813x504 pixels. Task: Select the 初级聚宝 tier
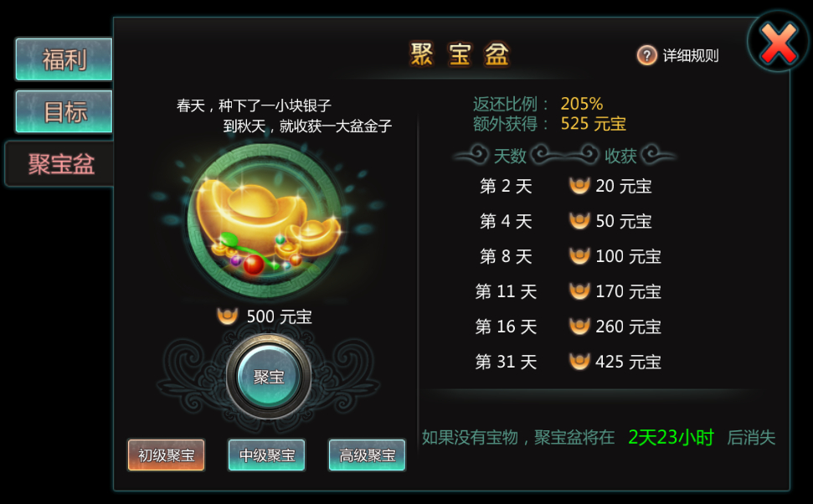coord(166,455)
